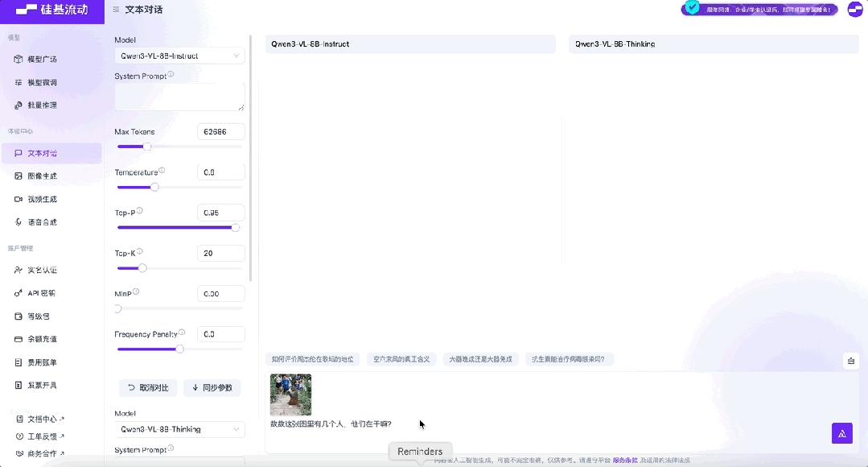Click the Temperature slider handle
Image resolution: width=868 pixels, height=467 pixels.
155,188
